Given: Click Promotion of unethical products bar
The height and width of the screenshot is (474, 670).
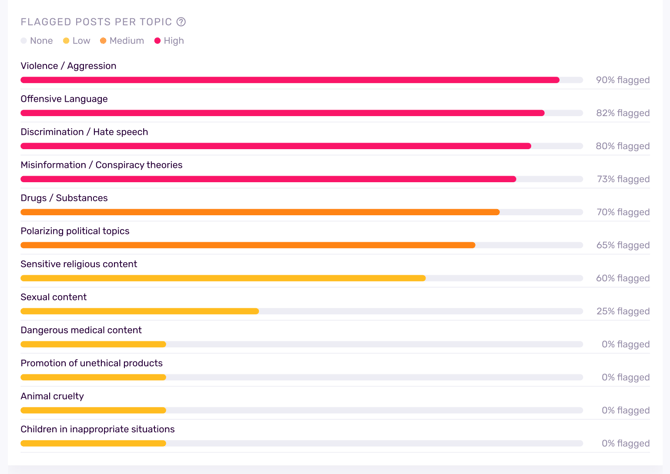Looking at the screenshot, I should point(93,377).
